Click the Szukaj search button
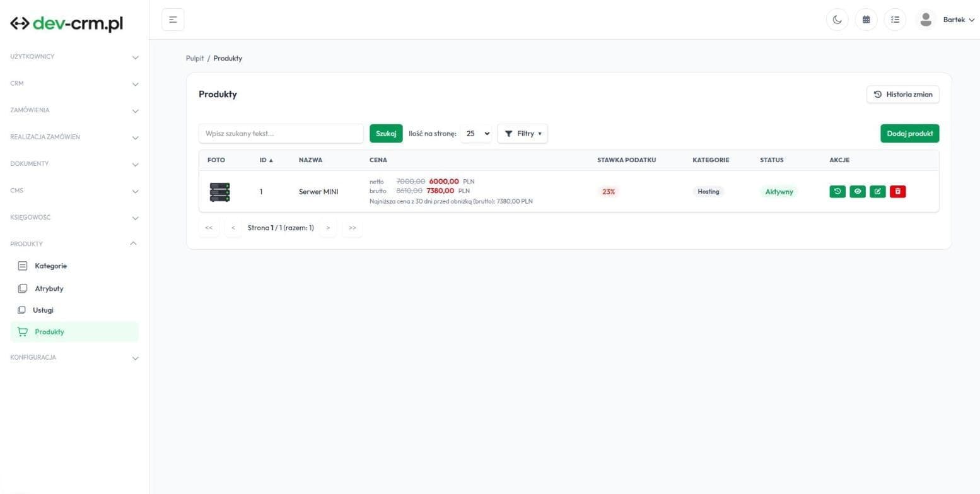 (386, 134)
